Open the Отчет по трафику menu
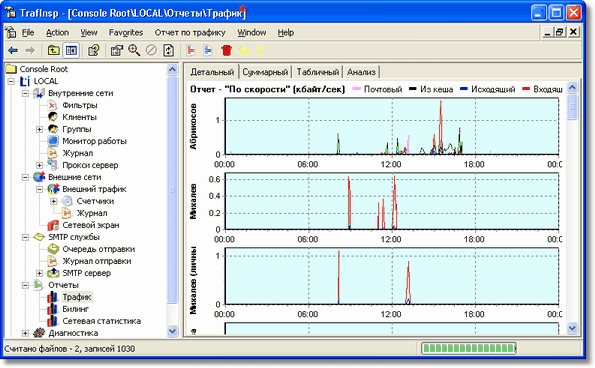Image resolution: width=595 pixels, height=368 pixels. [x=190, y=33]
